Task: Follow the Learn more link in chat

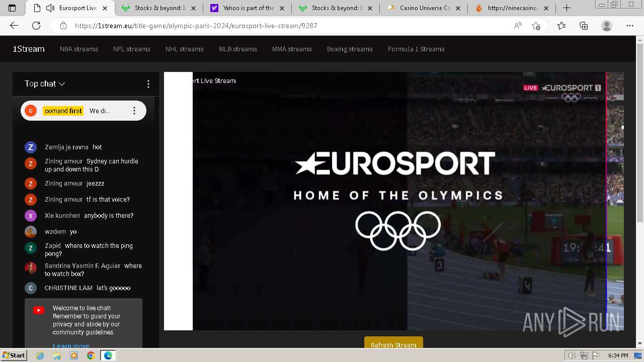Action: [71, 345]
